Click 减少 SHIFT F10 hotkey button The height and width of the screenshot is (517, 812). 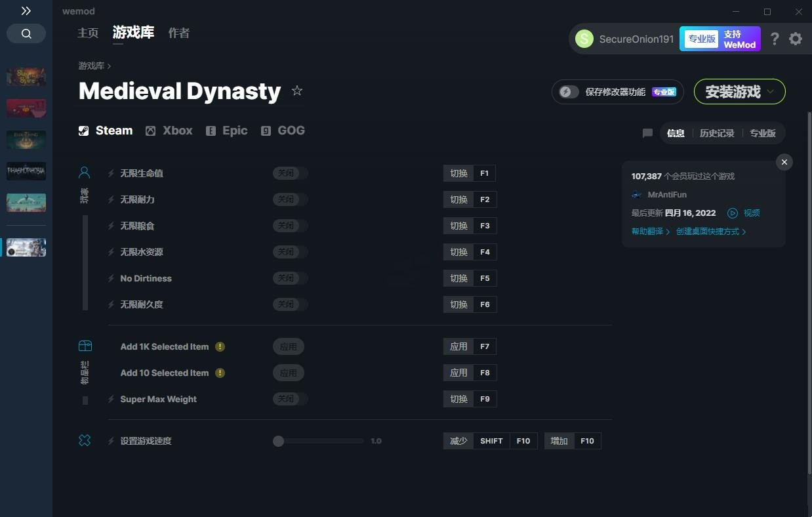point(490,441)
